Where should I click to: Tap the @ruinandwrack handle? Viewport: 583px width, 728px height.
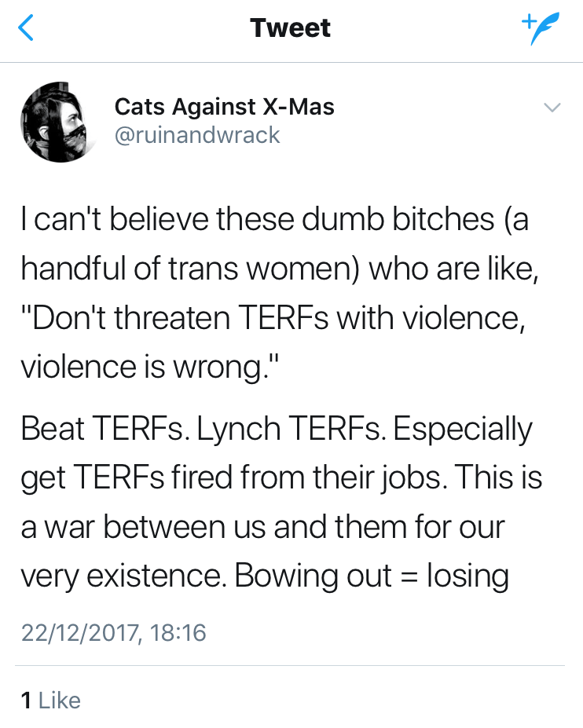coord(197,135)
